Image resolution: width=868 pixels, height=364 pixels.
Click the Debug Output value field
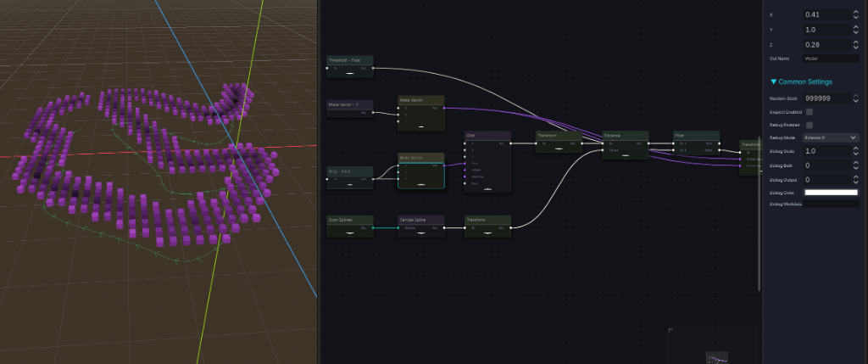point(827,180)
